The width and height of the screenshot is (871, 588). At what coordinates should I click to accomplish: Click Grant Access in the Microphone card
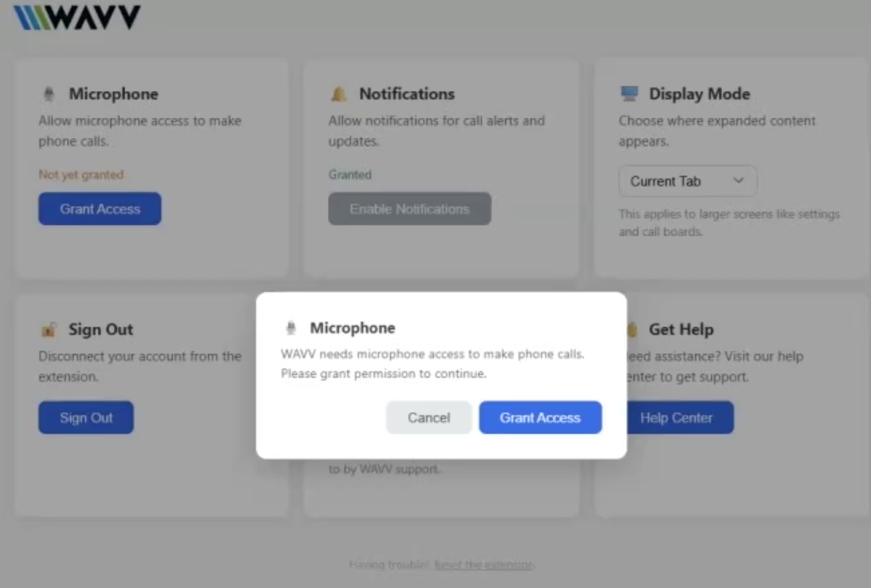click(x=100, y=209)
